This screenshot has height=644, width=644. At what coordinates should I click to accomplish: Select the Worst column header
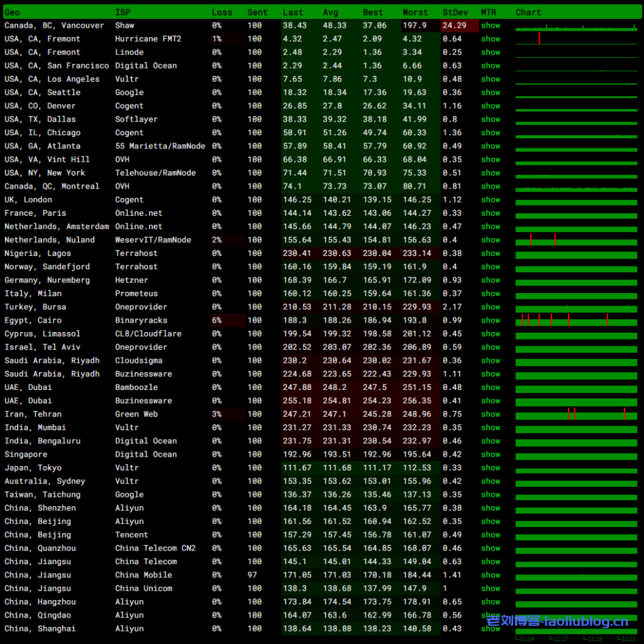[x=415, y=12]
